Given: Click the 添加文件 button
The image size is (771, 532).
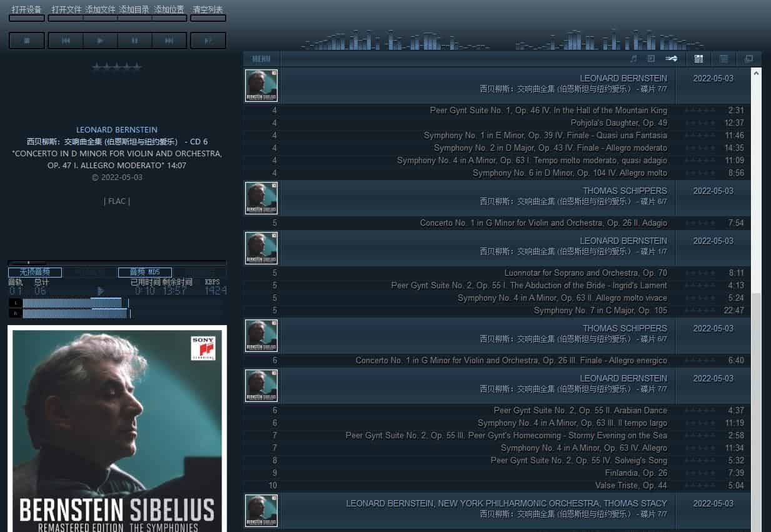Looking at the screenshot, I should (x=101, y=13).
